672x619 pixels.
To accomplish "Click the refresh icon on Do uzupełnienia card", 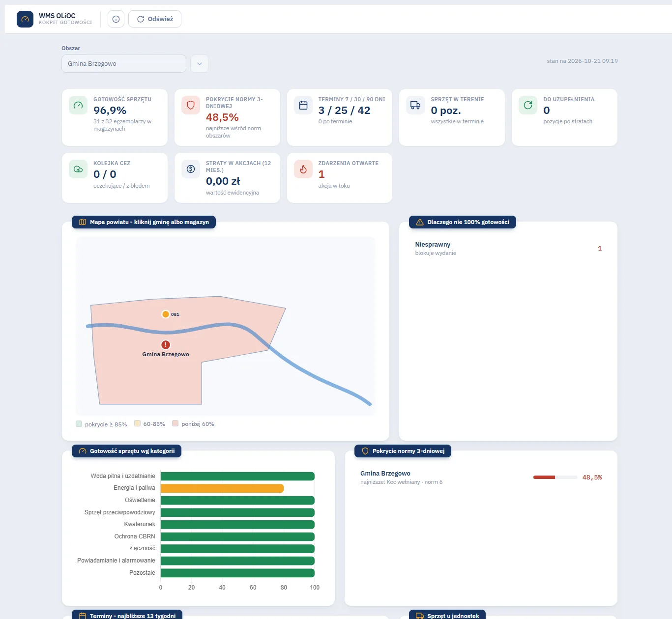I will click(528, 105).
